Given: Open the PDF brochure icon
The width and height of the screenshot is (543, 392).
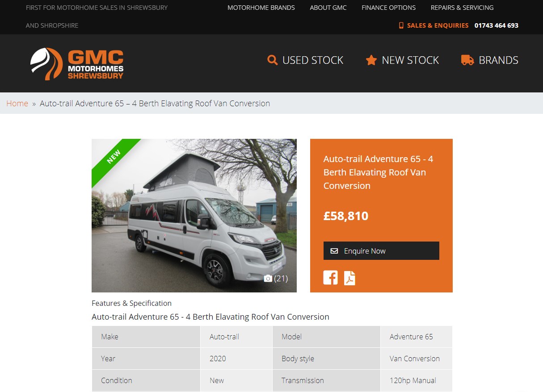Looking at the screenshot, I should [349, 278].
